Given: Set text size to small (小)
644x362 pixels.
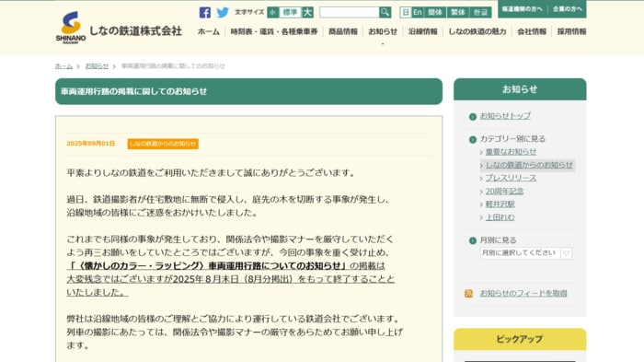Looking at the screenshot, I should coord(272,12).
